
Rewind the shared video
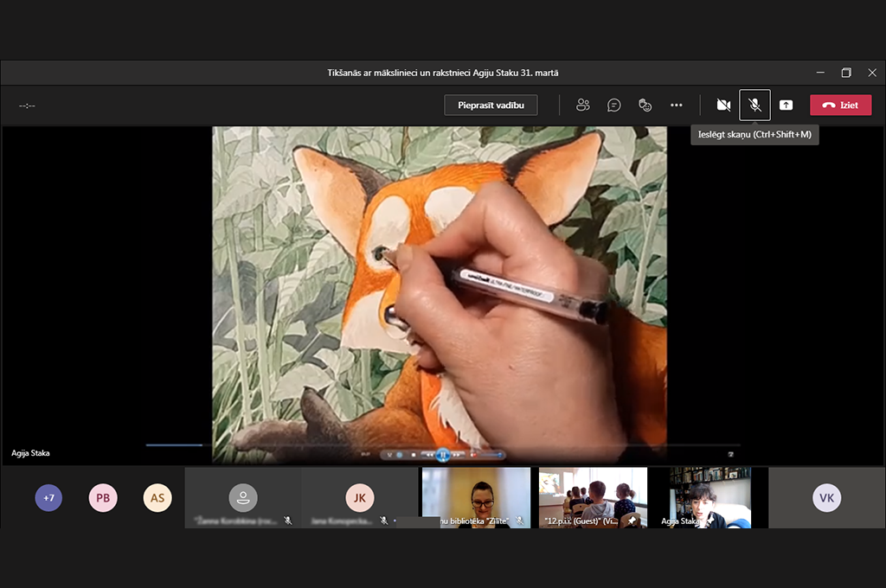pyautogui.click(x=429, y=455)
